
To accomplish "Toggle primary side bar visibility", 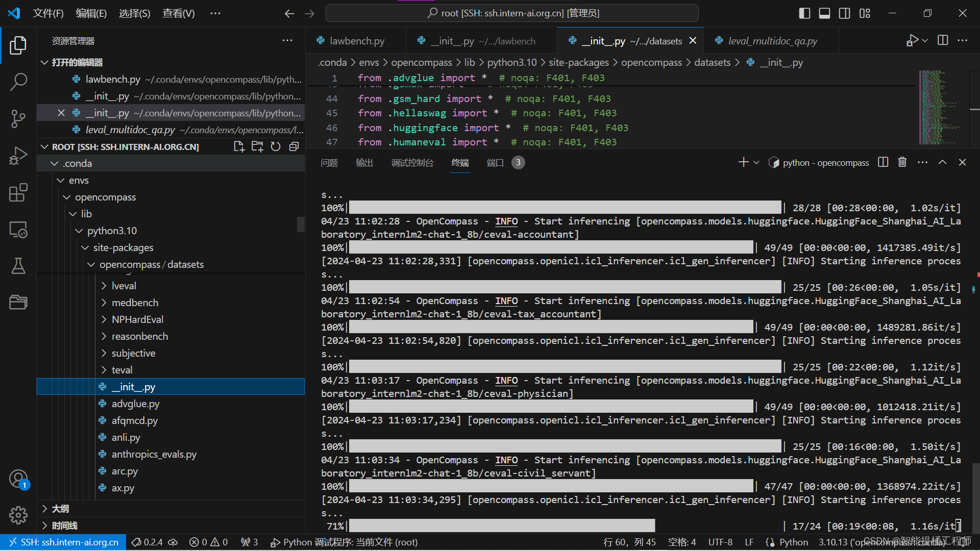I will point(804,13).
